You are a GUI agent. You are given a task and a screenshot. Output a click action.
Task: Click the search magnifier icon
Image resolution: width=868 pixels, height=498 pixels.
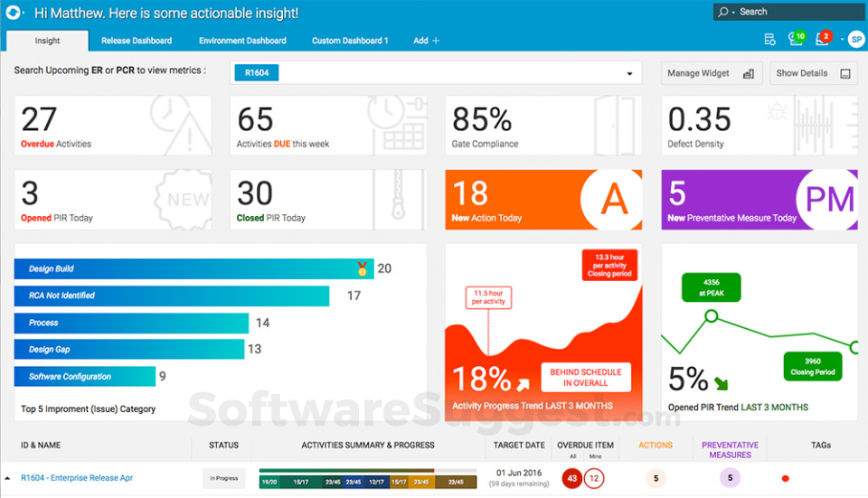[723, 12]
